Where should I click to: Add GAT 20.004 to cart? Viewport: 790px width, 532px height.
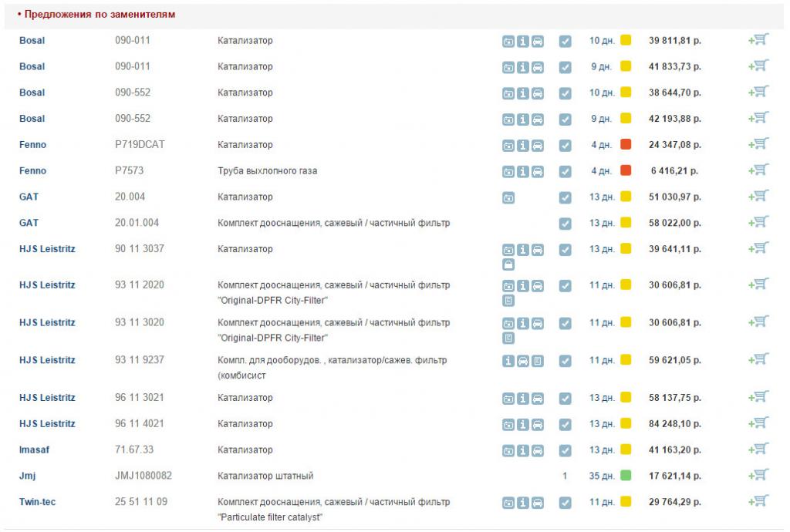pos(758,197)
